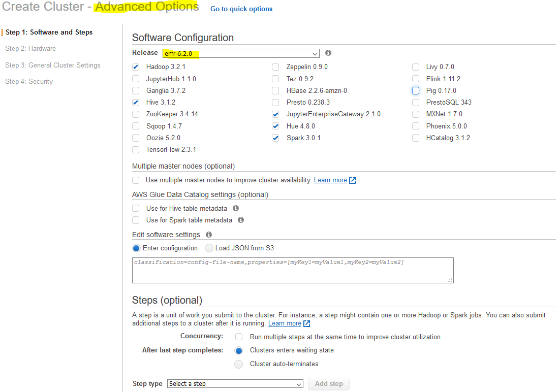
Task: Click inside the configuration text area
Action: point(292,271)
